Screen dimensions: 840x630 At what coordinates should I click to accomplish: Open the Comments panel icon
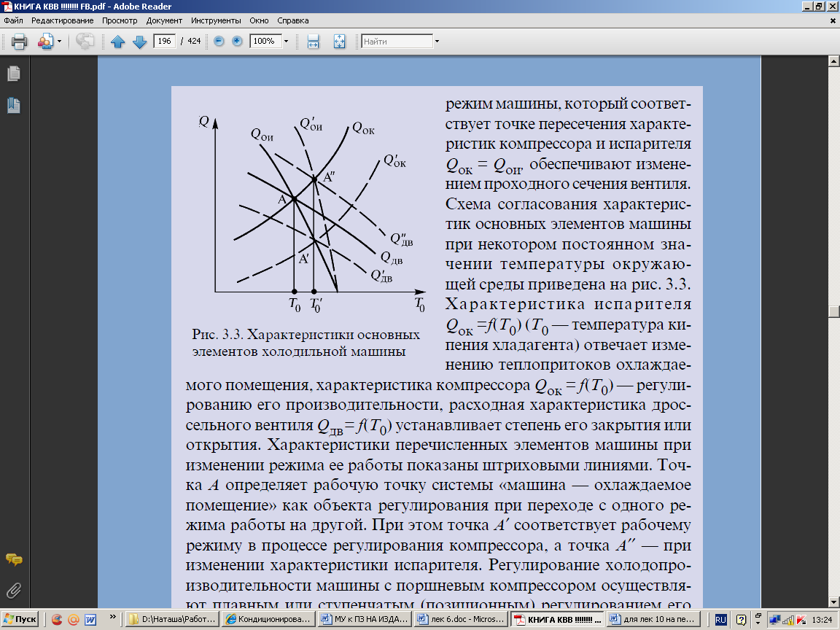coord(14,560)
